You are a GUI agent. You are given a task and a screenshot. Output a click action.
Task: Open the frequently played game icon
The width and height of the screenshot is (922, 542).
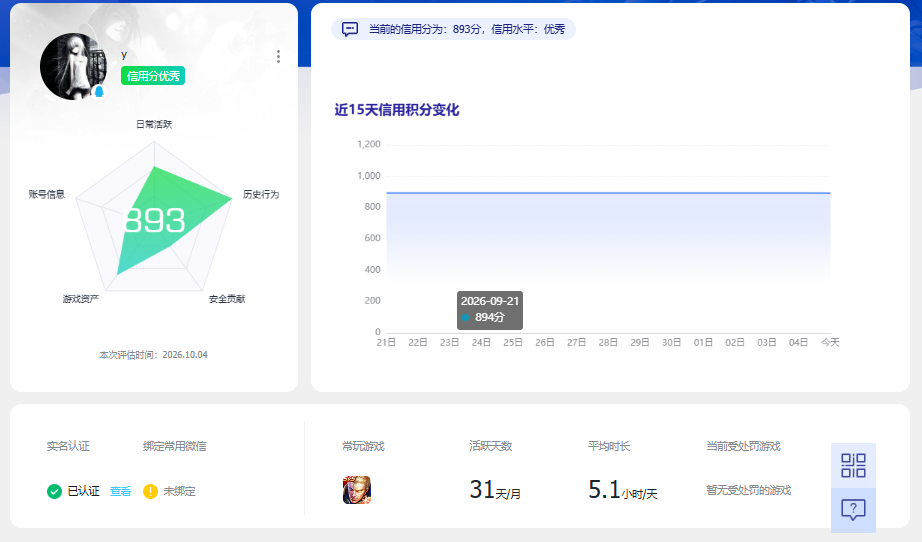[x=357, y=490]
